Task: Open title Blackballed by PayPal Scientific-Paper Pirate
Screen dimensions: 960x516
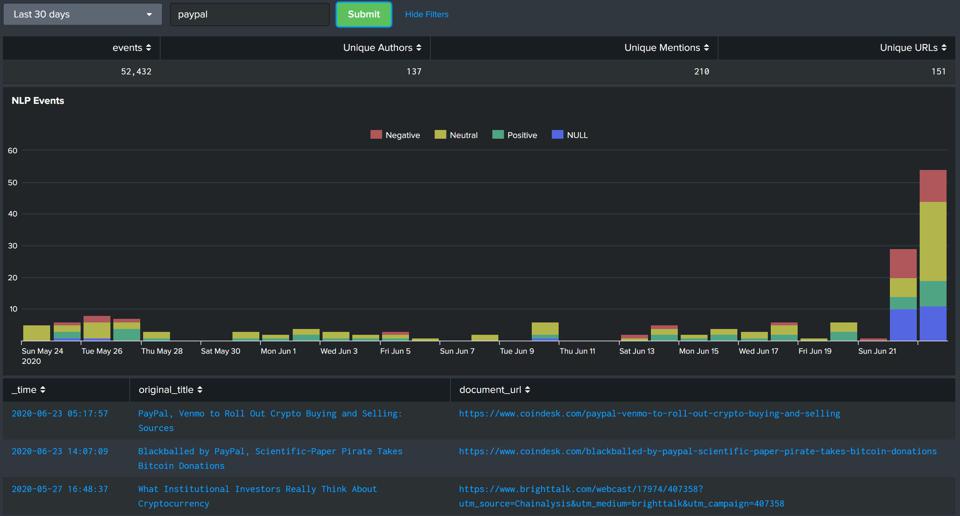Action: (270, 458)
